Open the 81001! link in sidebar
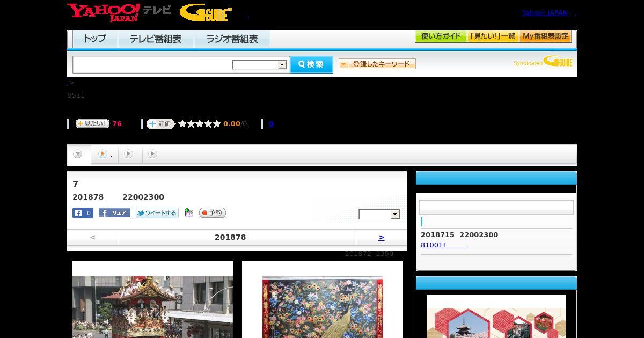 coord(443,245)
